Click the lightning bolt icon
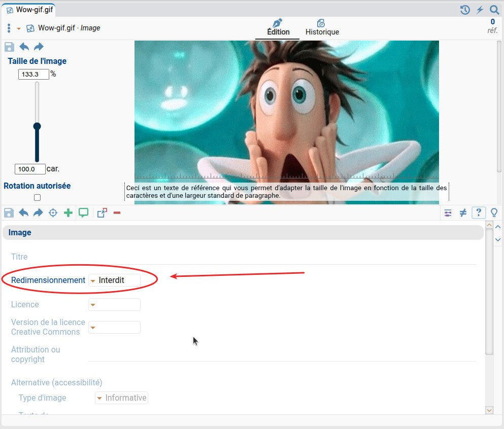 (480, 10)
